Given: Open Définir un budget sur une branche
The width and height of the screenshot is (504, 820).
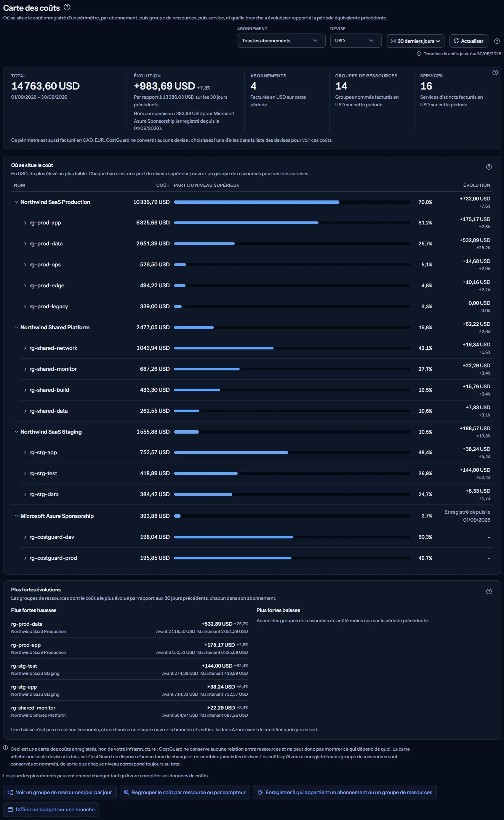Looking at the screenshot, I should 51,809.
